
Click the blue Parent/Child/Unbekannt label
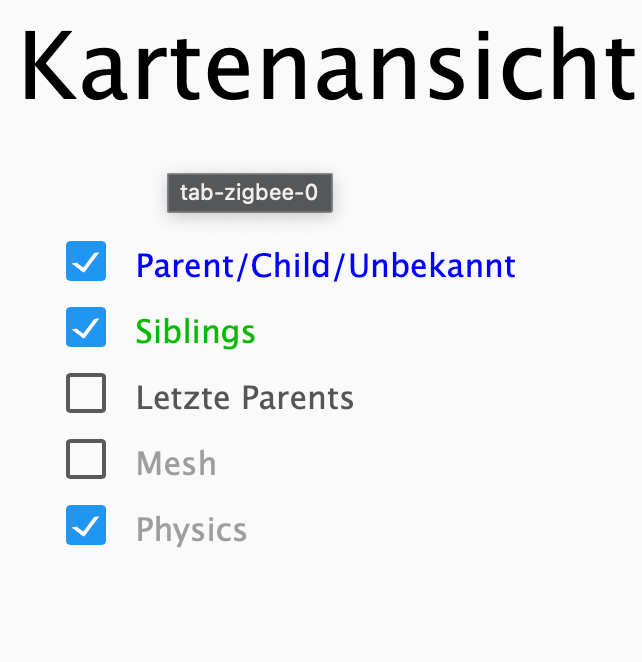[x=325, y=266]
